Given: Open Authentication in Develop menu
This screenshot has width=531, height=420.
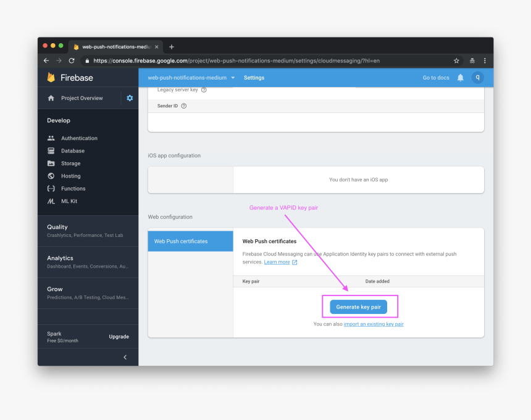Looking at the screenshot, I should pyautogui.click(x=79, y=138).
